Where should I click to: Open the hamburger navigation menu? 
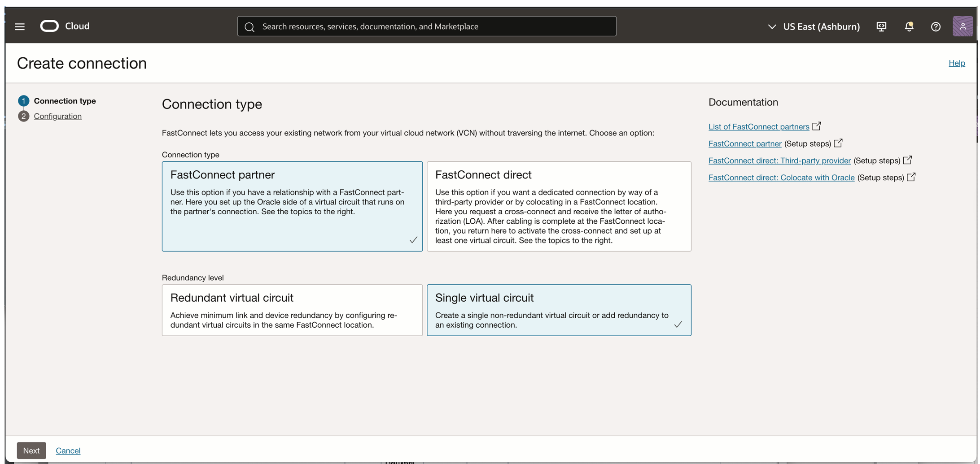(x=20, y=26)
